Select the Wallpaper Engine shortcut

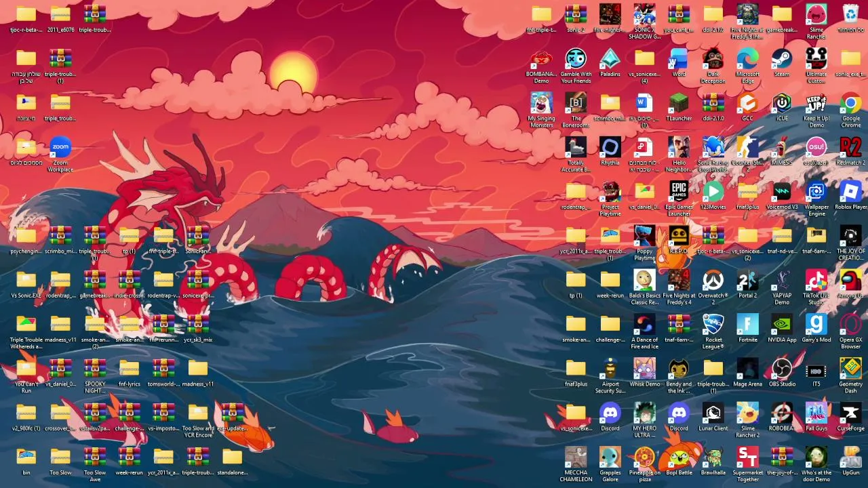(x=816, y=192)
